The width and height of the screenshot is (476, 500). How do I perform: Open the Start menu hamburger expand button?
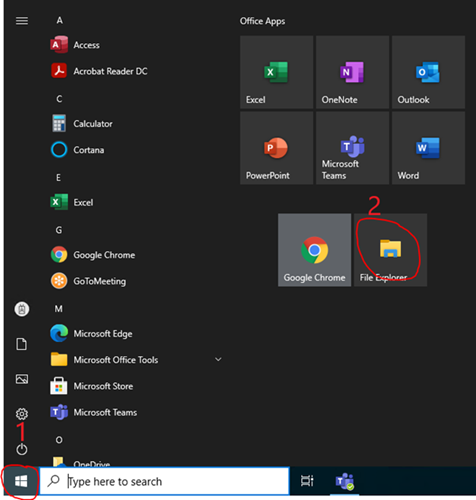22,21
